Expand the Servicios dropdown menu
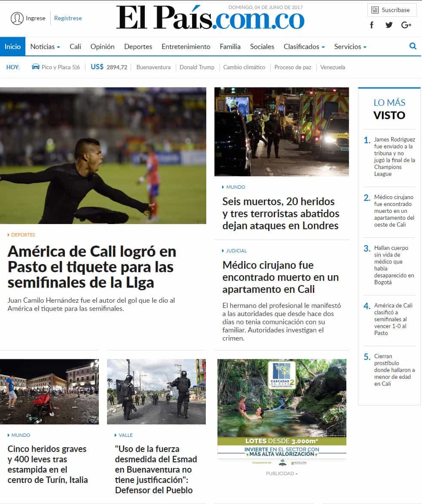422x504 pixels. point(350,46)
